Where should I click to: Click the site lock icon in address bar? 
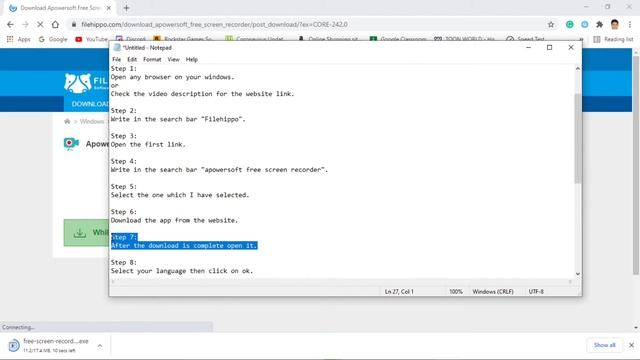point(73,24)
